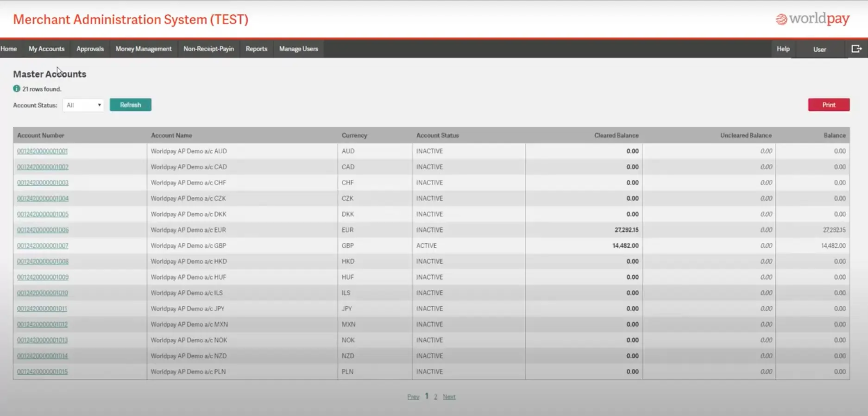Click the Master Accounts heading
Viewport: 868px width, 416px height.
click(50, 74)
